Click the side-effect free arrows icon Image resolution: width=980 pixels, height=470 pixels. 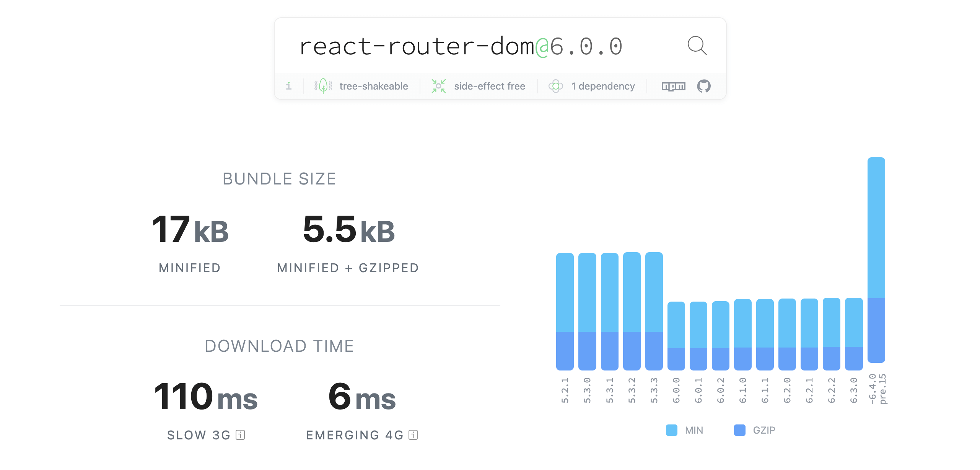pos(438,86)
